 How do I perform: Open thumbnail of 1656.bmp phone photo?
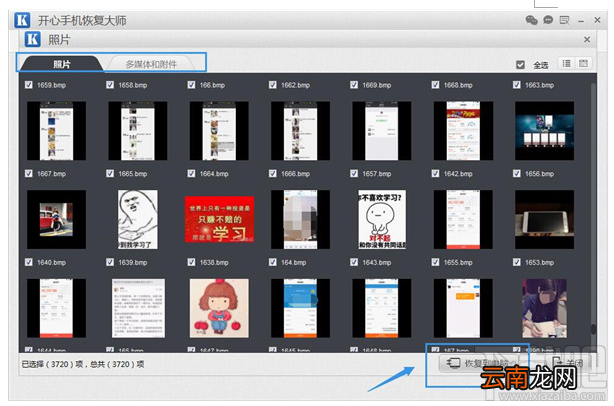click(545, 220)
